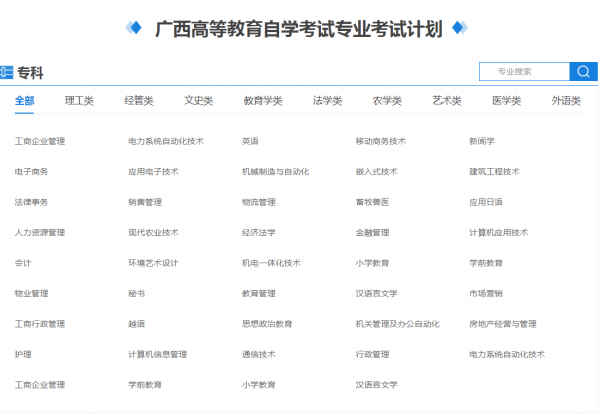Select the 英语 major

(x=250, y=141)
